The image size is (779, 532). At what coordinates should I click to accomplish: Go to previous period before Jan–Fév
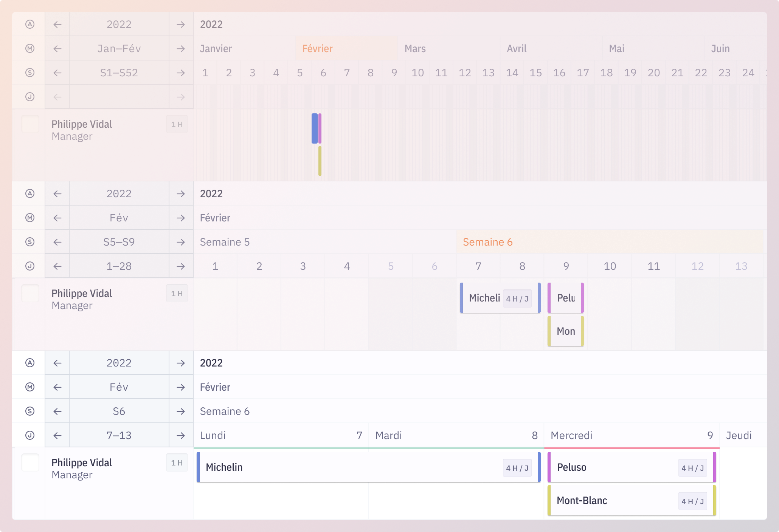click(x=57, y=48)
